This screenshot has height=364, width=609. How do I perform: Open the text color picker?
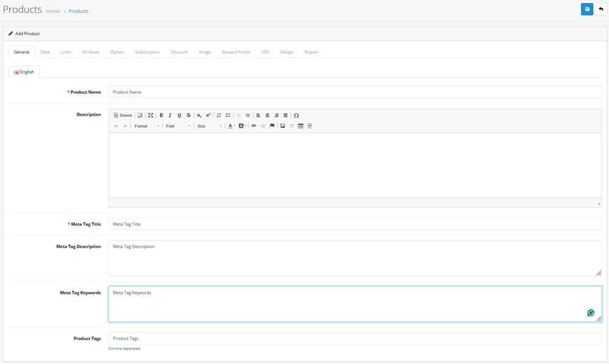point(231,125)
